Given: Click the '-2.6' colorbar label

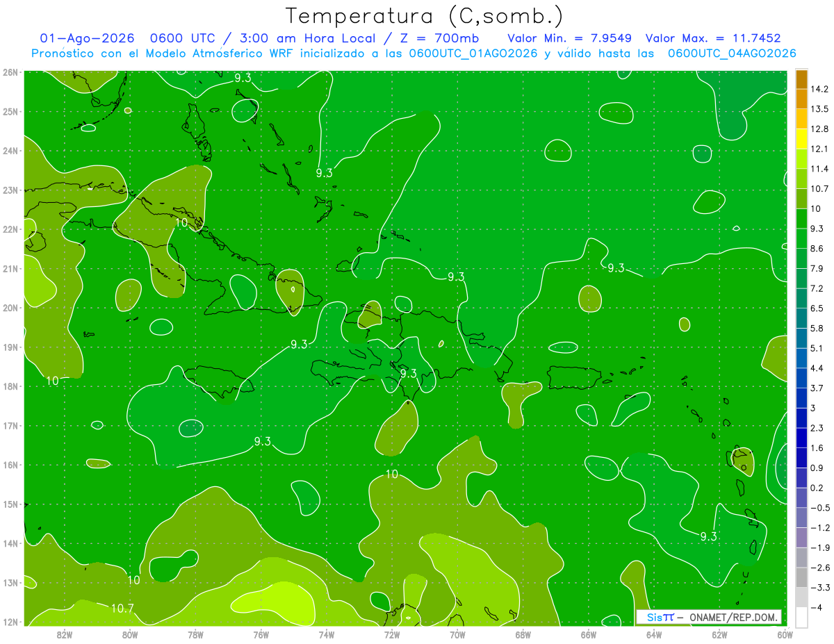Looking at the screenshot, I should coord(819,568).
